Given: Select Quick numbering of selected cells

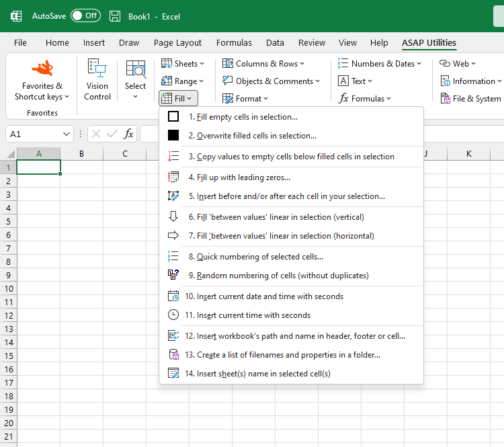Looking at the screenshot, I should tap(291, 256).
